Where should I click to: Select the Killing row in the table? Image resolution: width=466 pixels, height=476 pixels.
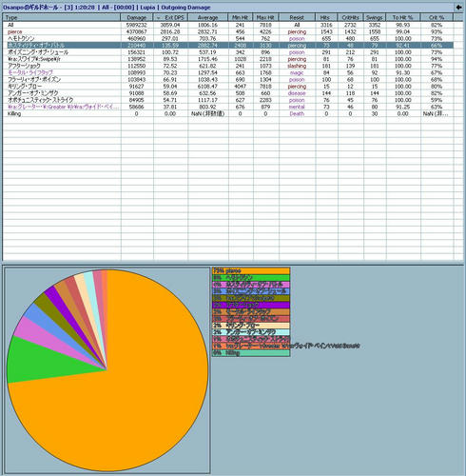coord(228,113)
